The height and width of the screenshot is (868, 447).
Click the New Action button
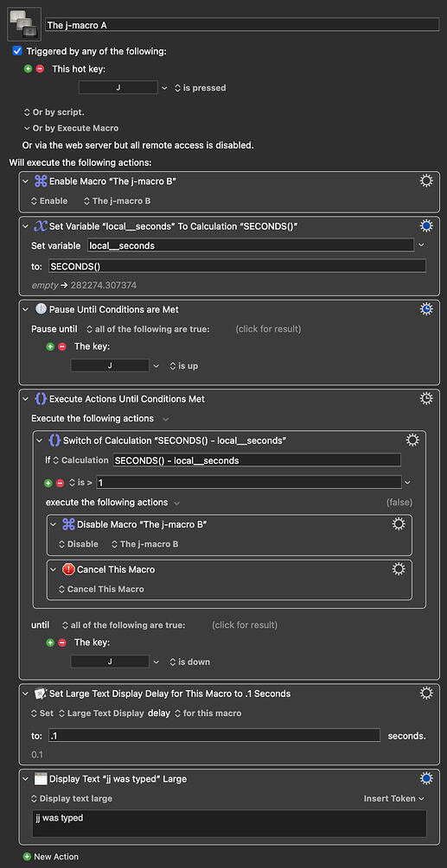(51, 857)
